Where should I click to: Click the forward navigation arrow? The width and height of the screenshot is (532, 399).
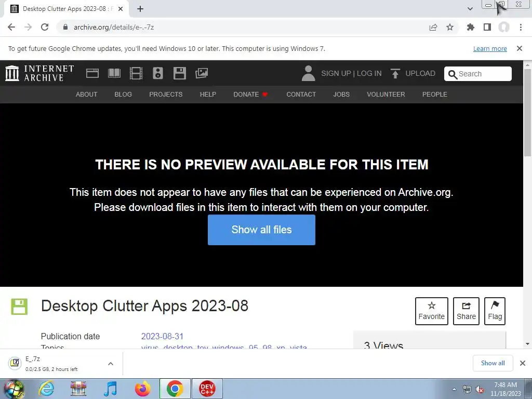(x=28, y=27)
